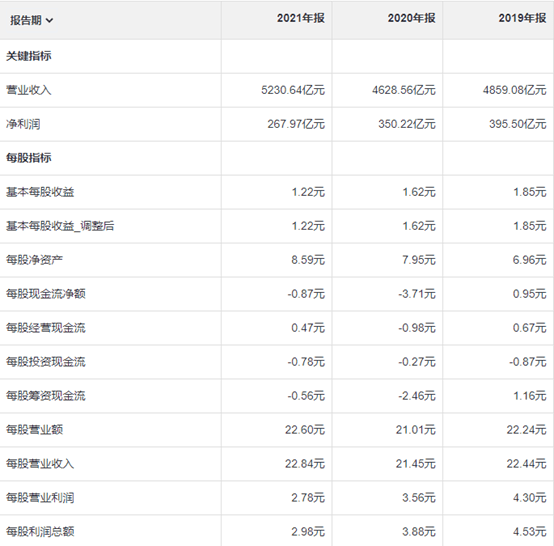Image resolution: width=554 pixels, height=546 pixels.
Task: Click the 6.96元 cell
Action: tap(530, 260)
